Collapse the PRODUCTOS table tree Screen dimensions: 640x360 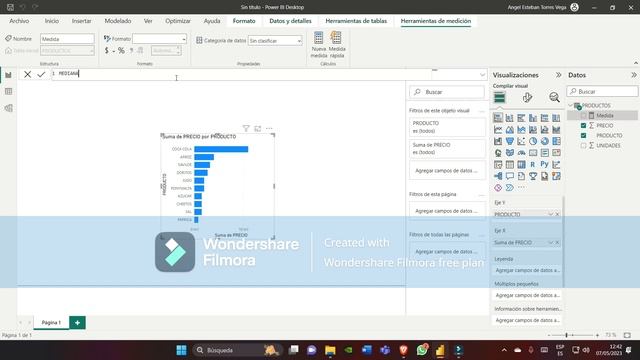[571, 105]
